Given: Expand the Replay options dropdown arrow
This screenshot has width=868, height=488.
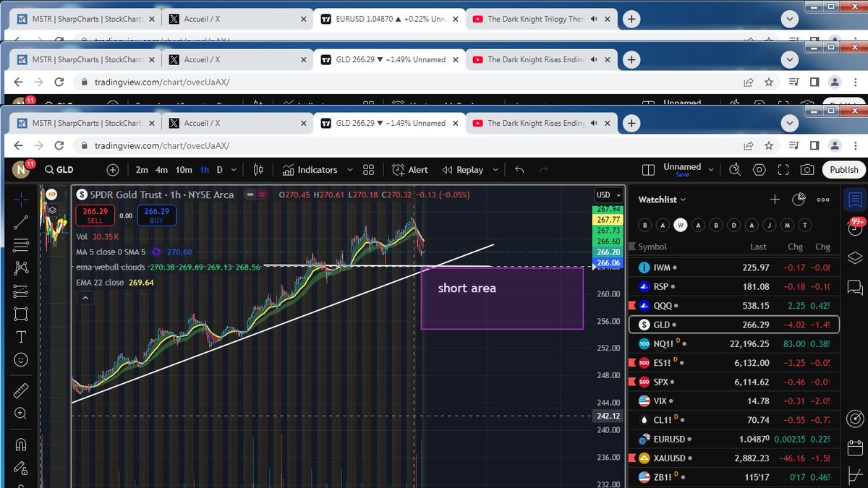Looking at the screenshot, I should tap(495, 170).
